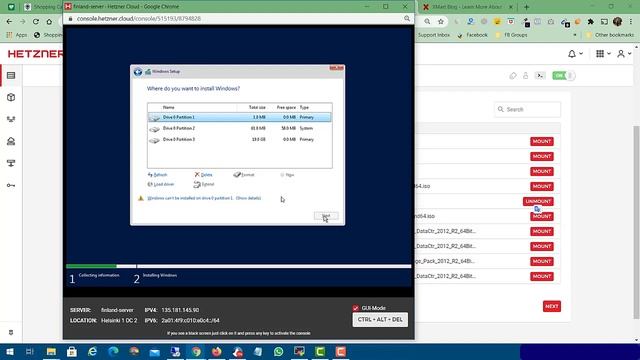Image resolution: width=640 pixels, height=360 pixels.
Task: Open the server console terminal icon
Action: (x=540, y=76)
